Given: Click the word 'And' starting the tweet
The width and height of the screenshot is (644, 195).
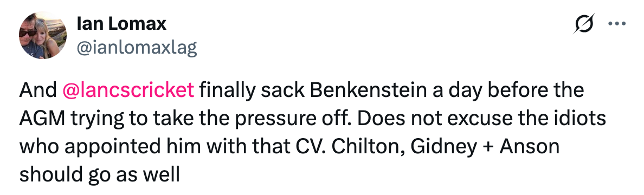Looking at the screenshot, I should (x=38, y=90).
